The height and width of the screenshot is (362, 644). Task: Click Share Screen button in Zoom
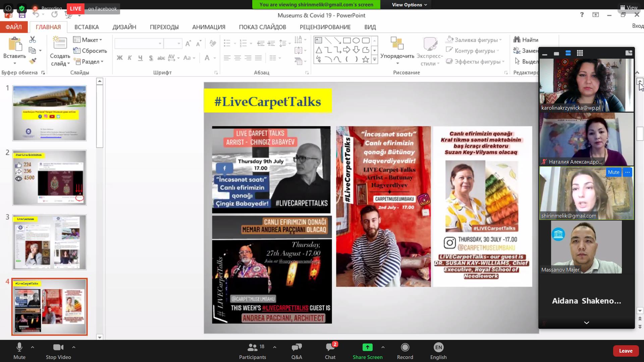click(367, 351)
